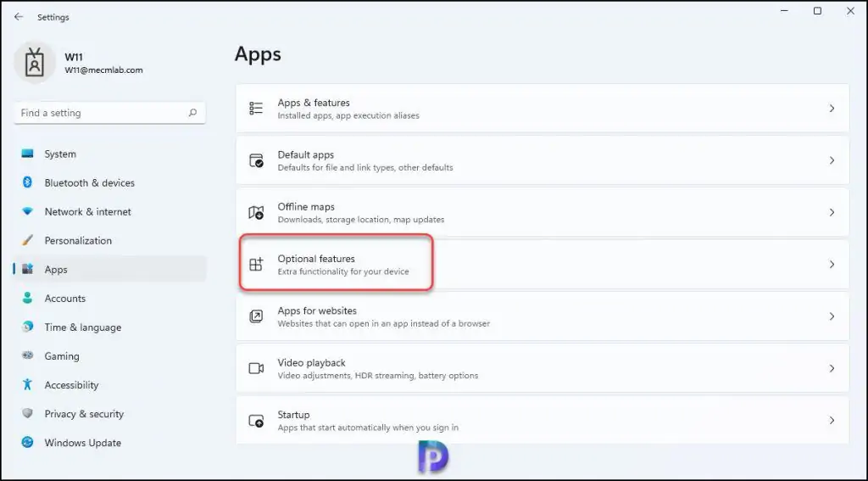Image resolution: width=868 pixels, height=481 pixels.
Task: Click 'Video adjustments, HDR streaming, battery options'
Action: coord(377,376)
